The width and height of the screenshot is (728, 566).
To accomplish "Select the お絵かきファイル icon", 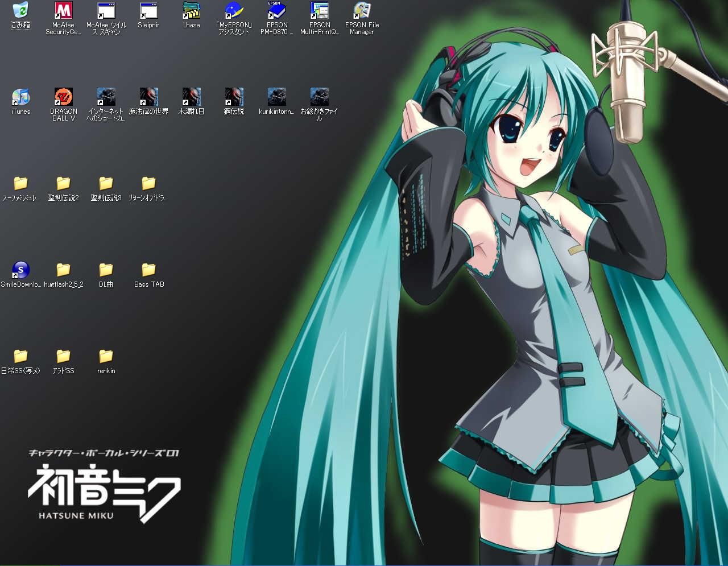I will click(x=320, y=105).
